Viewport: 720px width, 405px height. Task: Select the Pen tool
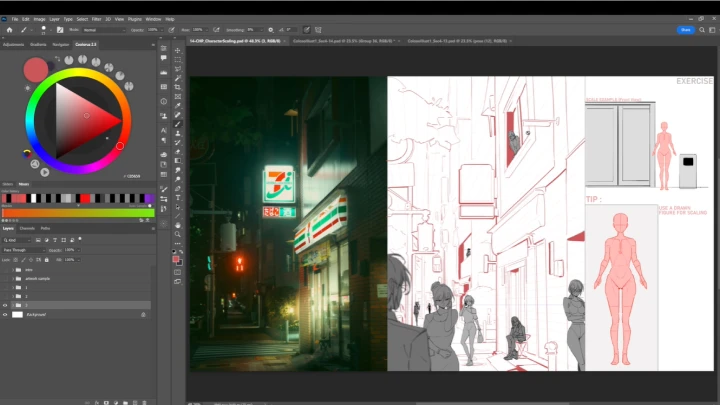(x=178, y=188)
